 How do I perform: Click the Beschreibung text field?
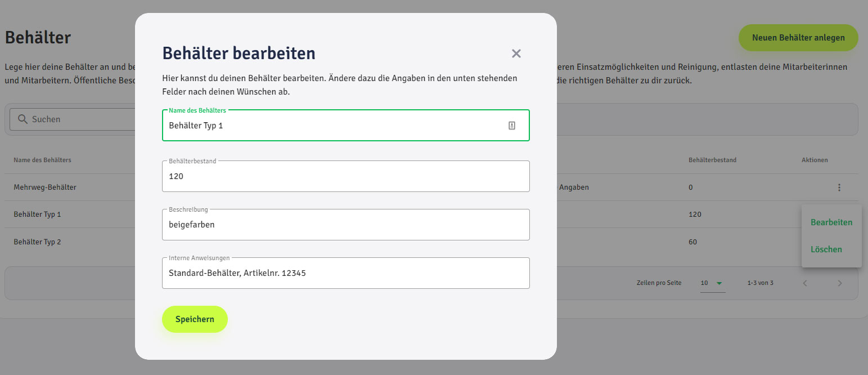point(345,225)
